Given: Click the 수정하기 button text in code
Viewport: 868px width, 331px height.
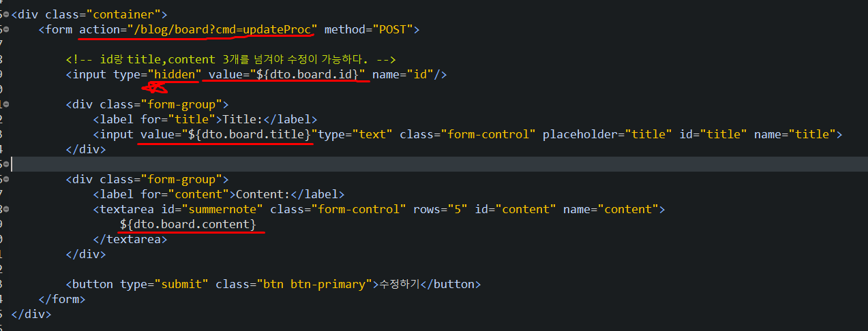Looking at the screenshot, I should click(400, 284).
